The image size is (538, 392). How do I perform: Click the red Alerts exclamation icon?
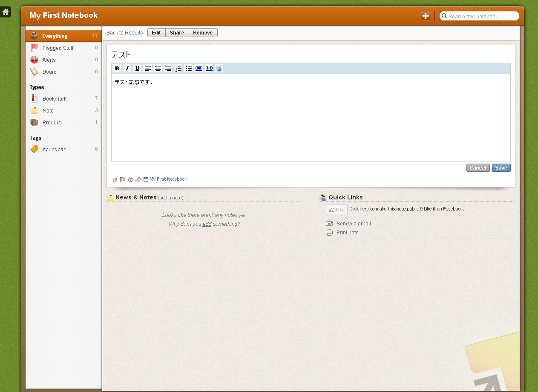coord(34,60)
